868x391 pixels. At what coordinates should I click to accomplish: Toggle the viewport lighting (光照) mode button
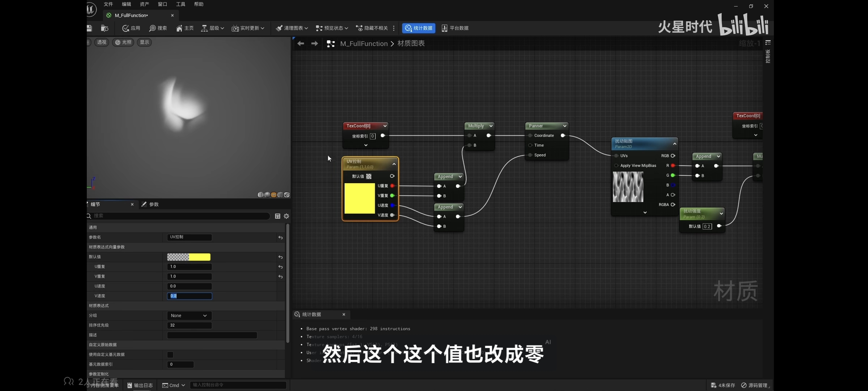pos(123,42)
